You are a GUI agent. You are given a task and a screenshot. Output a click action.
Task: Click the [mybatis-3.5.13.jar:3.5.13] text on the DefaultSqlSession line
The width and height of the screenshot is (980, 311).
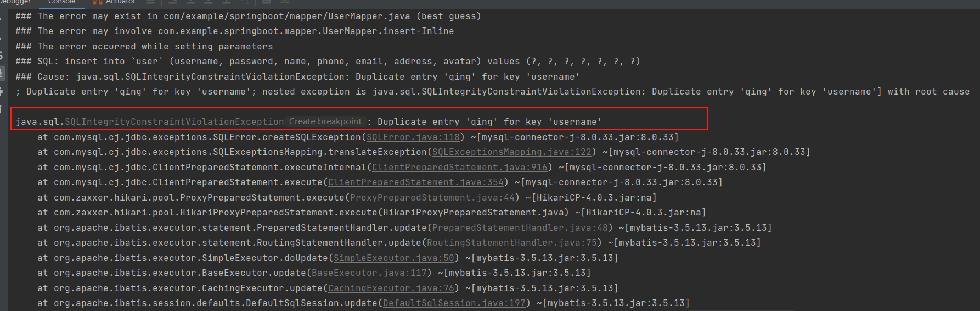click(x=616, y=303)
